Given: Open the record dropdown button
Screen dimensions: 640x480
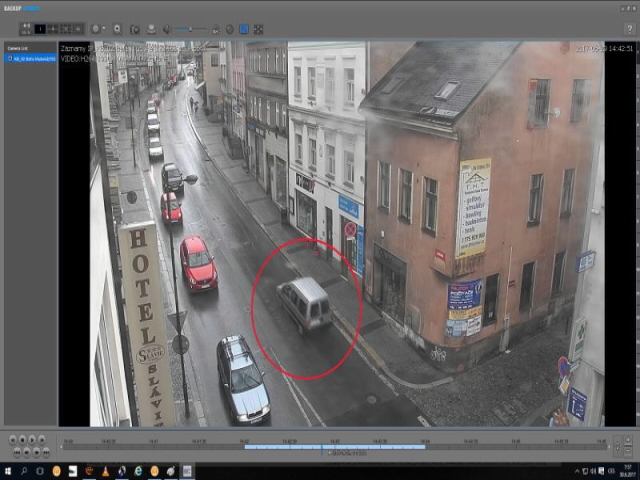Looking at the screenshot, I should pyautogui.click(x=98, y=29).
